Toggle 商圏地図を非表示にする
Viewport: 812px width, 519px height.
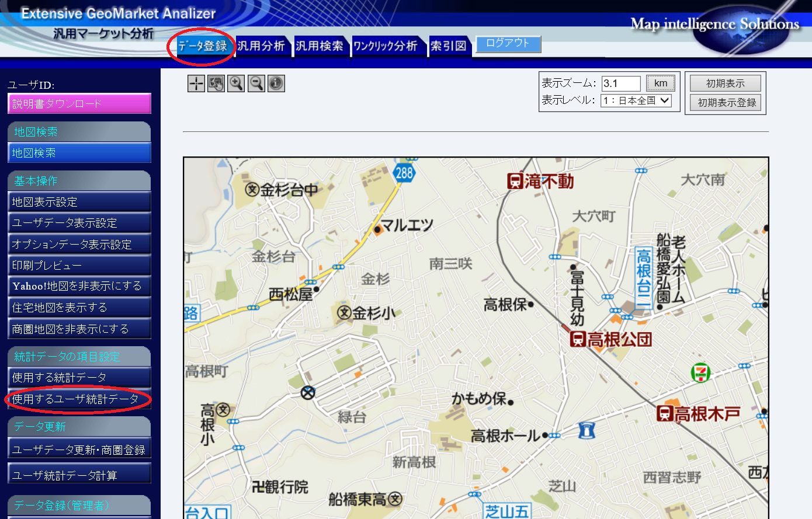[x=79, y=329]
